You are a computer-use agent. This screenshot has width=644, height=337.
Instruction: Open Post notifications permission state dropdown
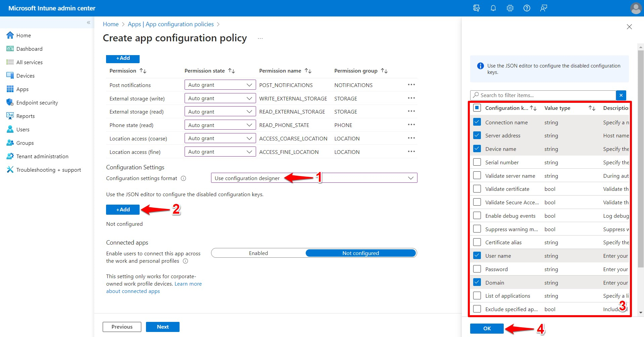[x=220, y=85]
